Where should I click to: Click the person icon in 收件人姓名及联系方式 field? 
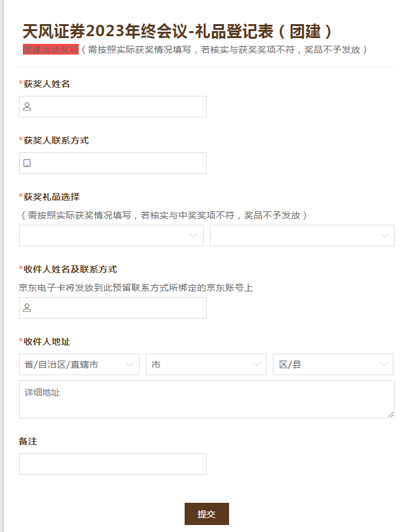coord(27,308)
